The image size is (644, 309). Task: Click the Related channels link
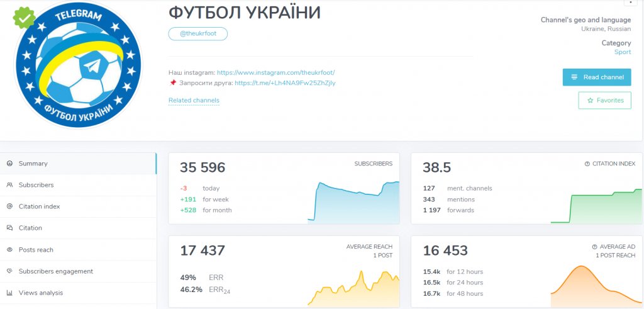pos(194,100)
